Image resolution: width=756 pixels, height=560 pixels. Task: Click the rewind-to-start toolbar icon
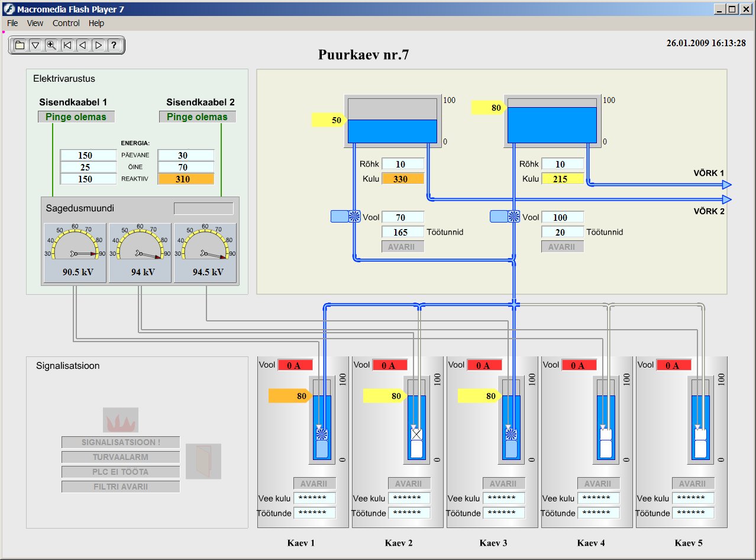pyautogui.click(x=67, y=45)
